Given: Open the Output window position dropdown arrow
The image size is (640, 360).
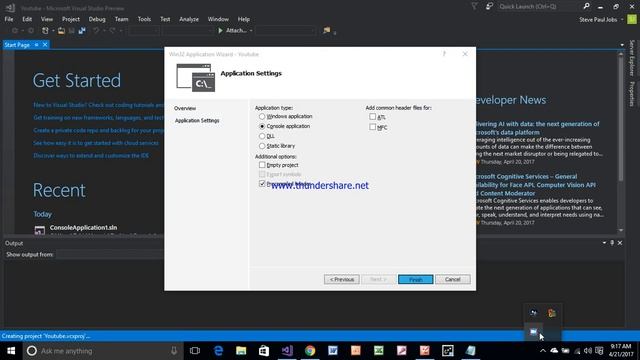Looking at the screenshot, I should click(604, 243).
